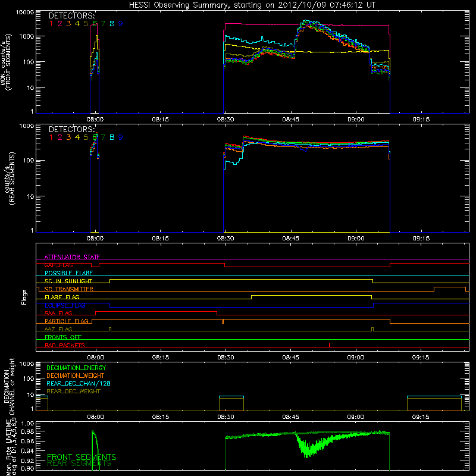The height and width of the screenshot is (476, 476).
Task: Click the DECIMATION_ENERGY legend entry
Action: click(x=76, y=368)
